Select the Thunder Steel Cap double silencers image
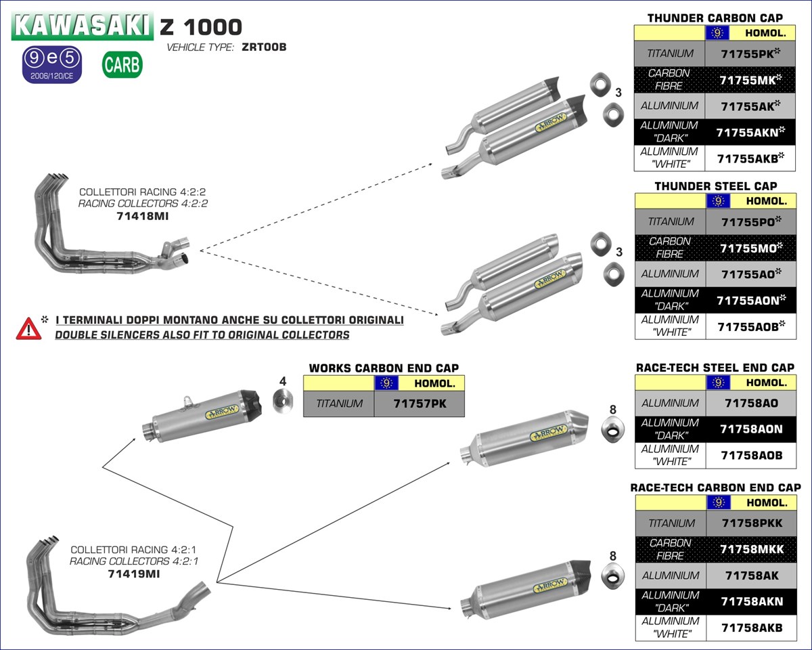 tap(513, 284)
